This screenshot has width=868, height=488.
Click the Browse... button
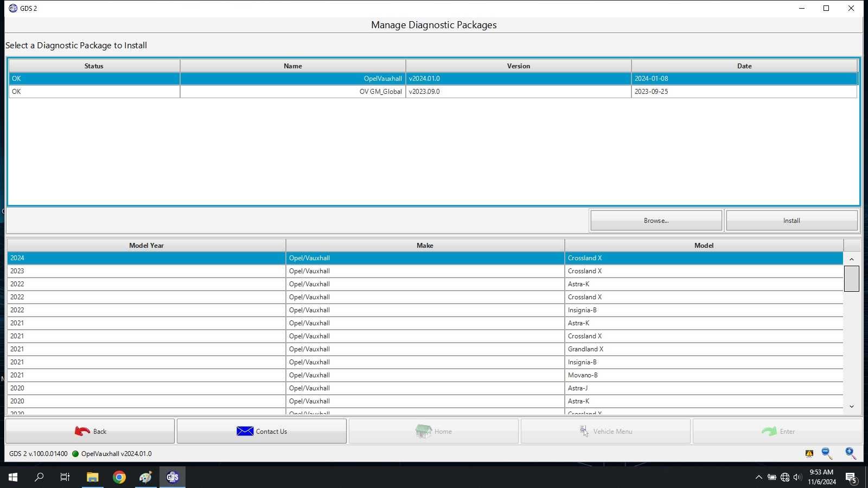656,221
